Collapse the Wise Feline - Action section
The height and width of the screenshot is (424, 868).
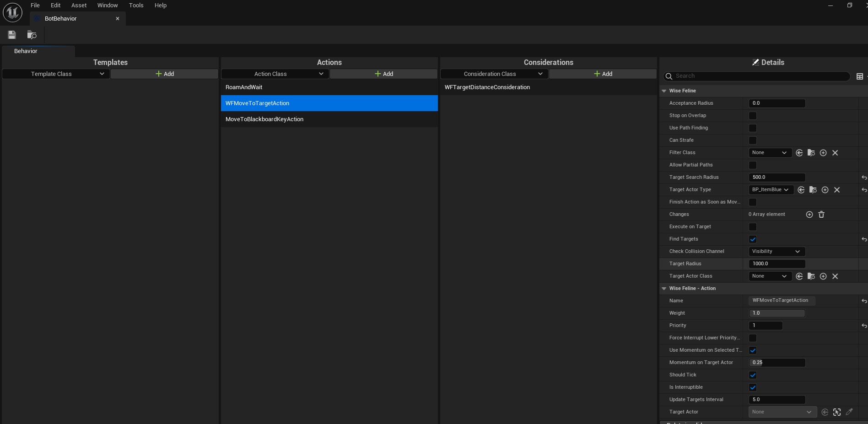(664, 289)
